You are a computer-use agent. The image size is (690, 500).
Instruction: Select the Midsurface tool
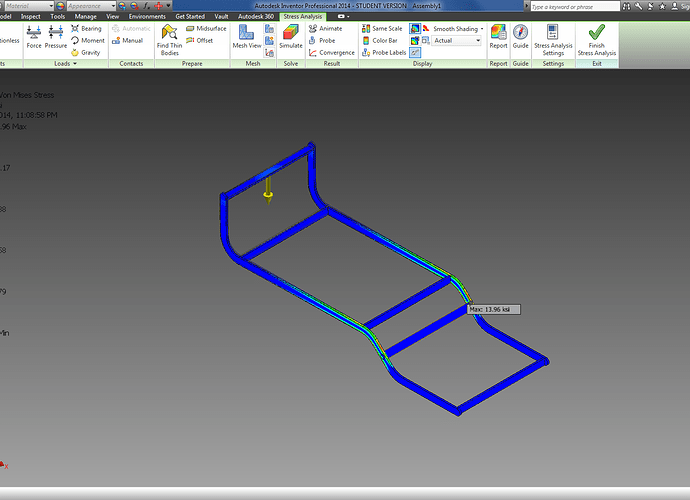click(x=206, y=29)
